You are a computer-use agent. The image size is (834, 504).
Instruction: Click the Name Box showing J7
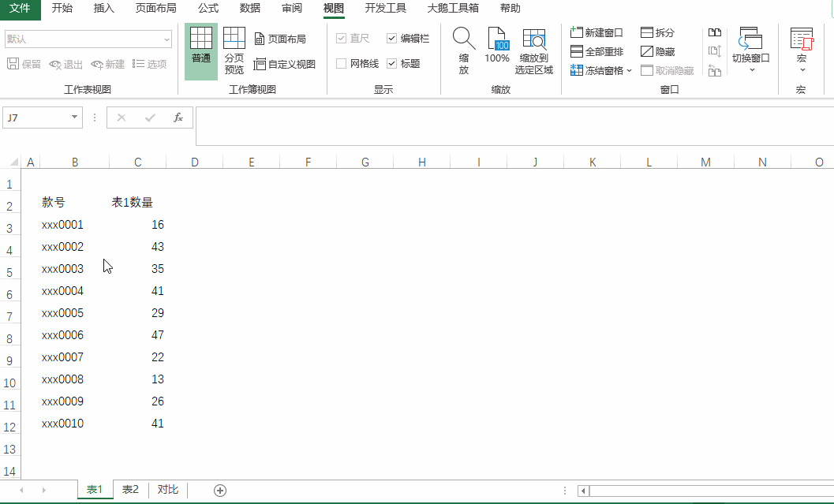click(x=36, y=118)
